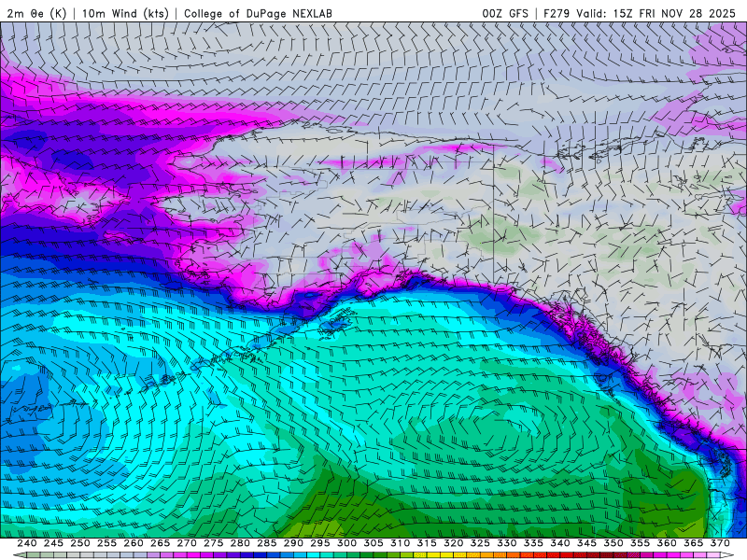Click the 315 value on the color scale

point(427,543)
